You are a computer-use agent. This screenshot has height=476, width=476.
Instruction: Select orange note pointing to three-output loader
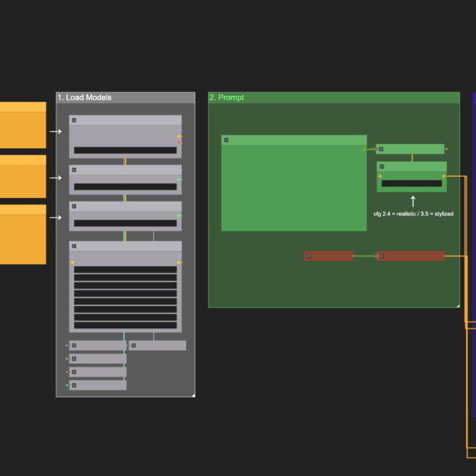point(23,125)
